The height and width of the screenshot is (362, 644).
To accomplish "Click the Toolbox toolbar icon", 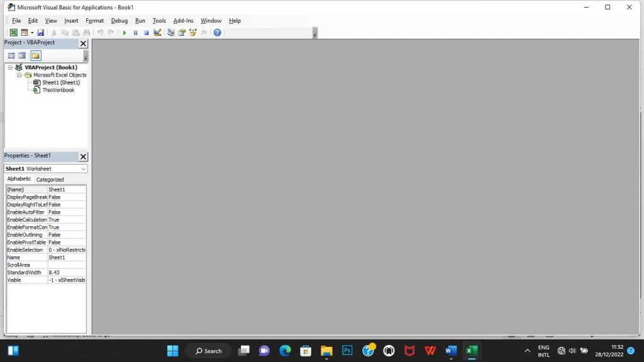I will (x=204, y=33).
